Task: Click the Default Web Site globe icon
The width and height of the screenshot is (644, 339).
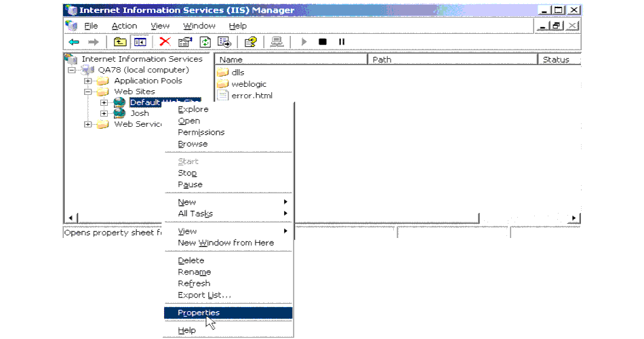Action: (119, 102)
